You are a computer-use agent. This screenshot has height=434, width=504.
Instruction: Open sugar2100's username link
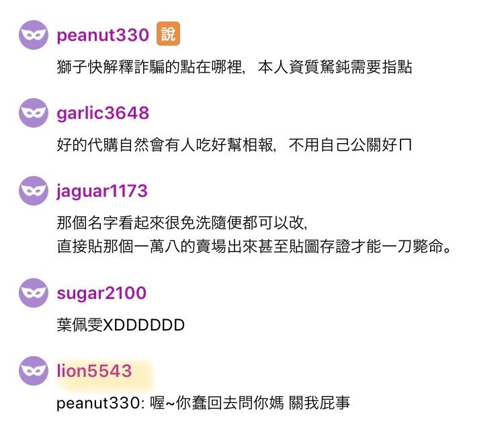tap(101, 293)
